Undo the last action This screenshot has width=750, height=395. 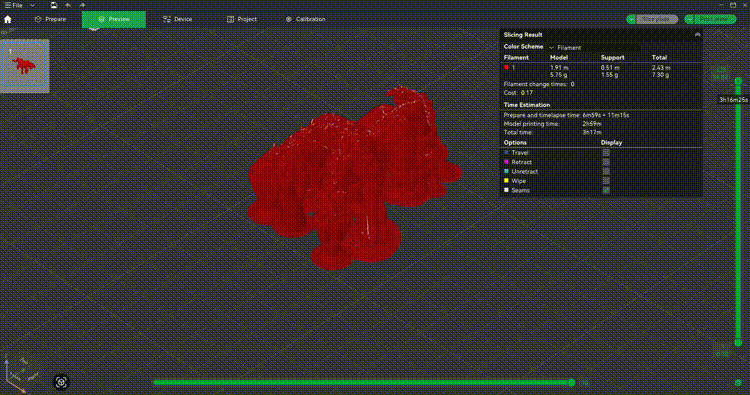coord(68,5)
